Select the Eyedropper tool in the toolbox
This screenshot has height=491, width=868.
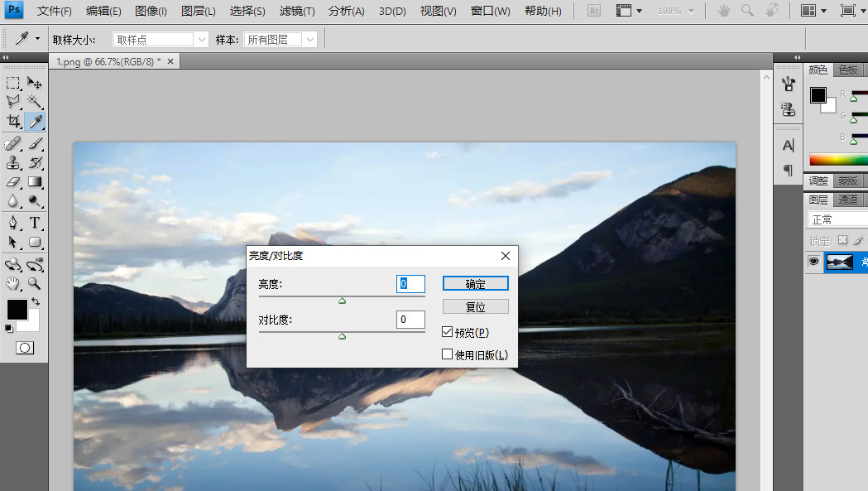point(35,122)
